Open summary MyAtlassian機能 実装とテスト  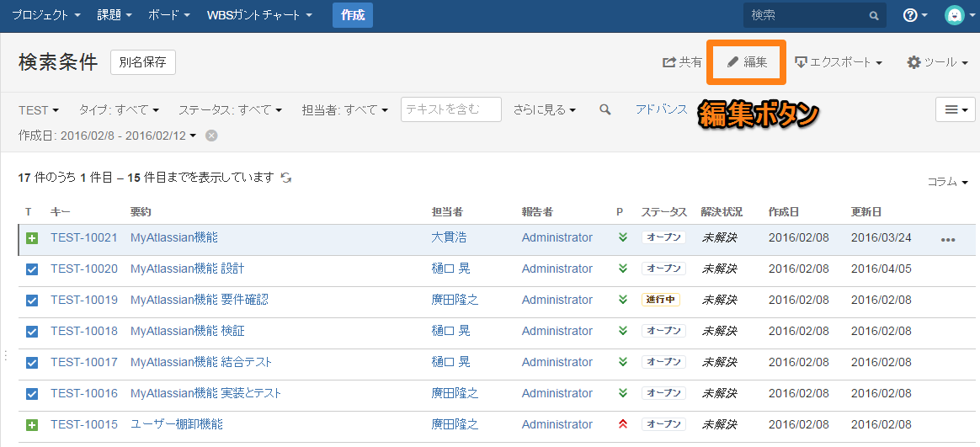(206, 393)
